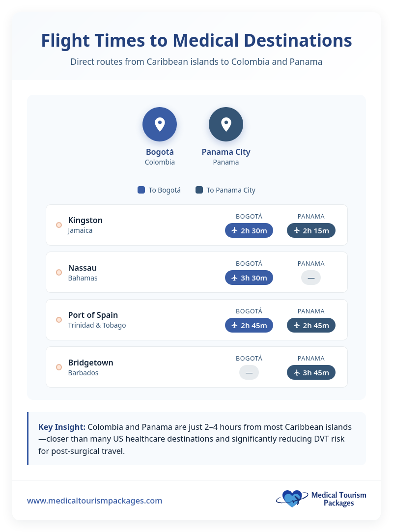The image size is (393, 532).
Task: Click airplane icon in Bridgetown Panama pill
Action: point(297,372)
